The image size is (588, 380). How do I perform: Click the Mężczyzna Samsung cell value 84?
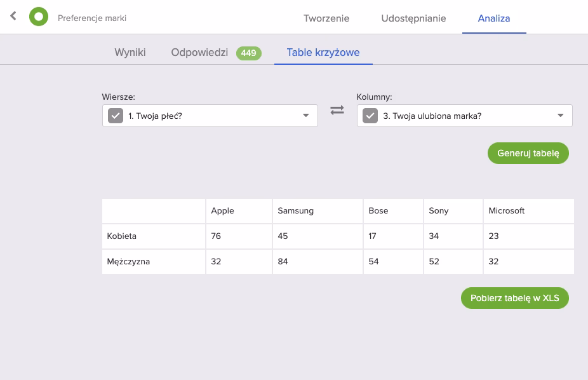283,261
